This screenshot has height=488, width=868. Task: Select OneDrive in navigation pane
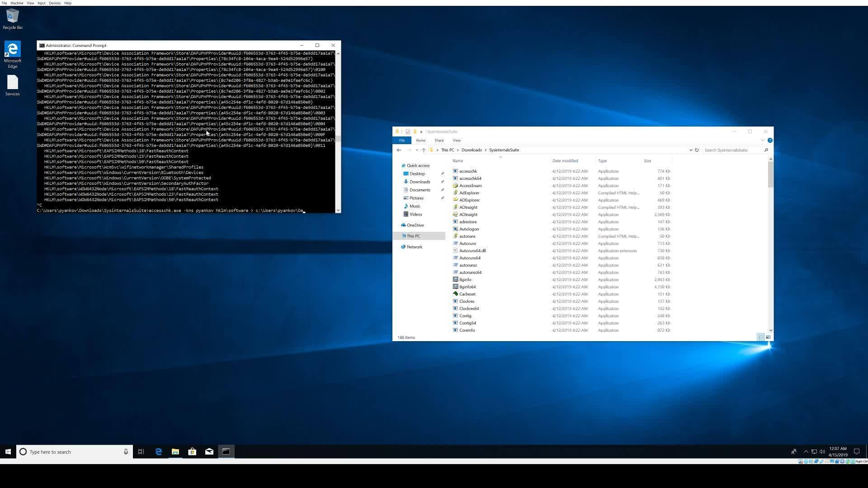[x=415, y=225]
